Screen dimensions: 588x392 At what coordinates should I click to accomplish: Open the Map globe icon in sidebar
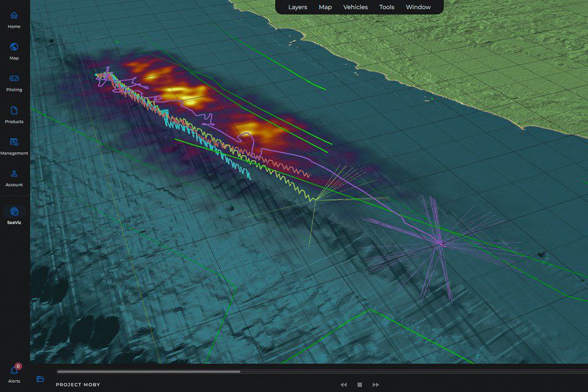14,47
